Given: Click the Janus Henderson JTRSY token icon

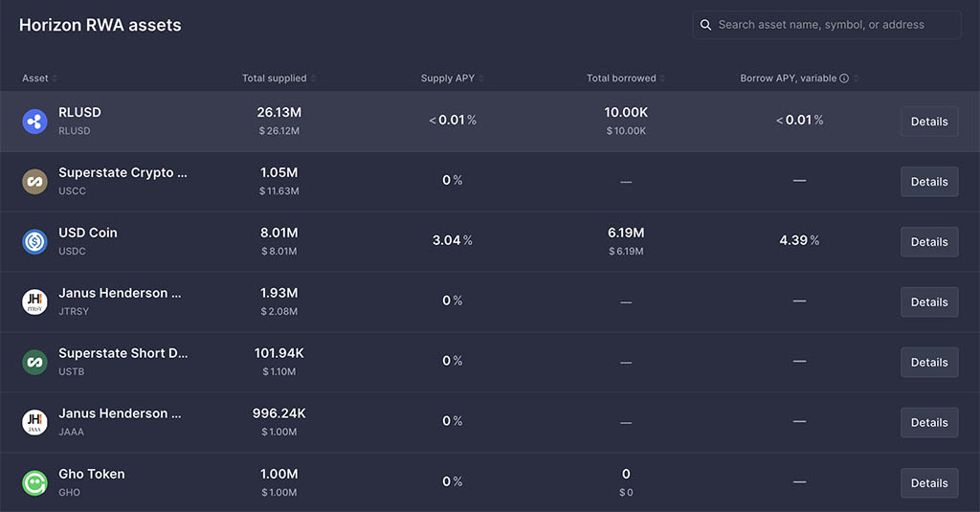Looking at the screenshot, I should [x=35, y=302].
